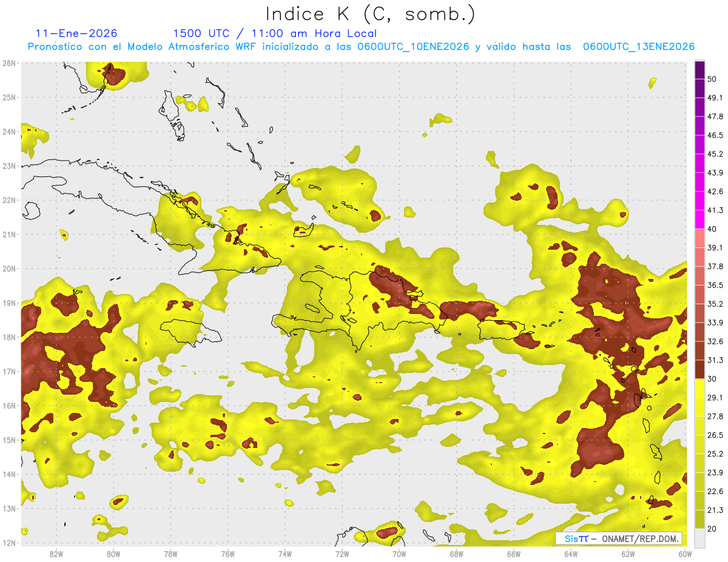Click the colorbar value "31.3"

[x=715, y=360]
